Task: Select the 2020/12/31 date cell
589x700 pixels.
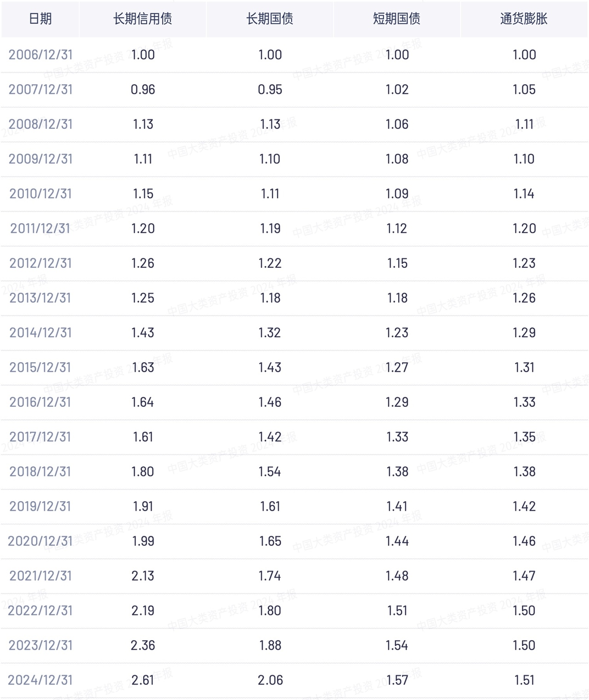Action: [x=40, y=541]
